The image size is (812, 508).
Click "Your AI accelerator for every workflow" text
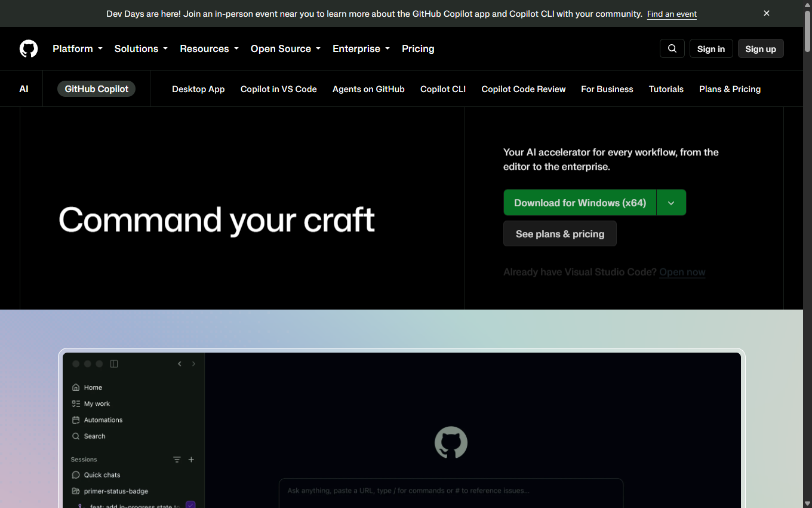tap(611, 160)
